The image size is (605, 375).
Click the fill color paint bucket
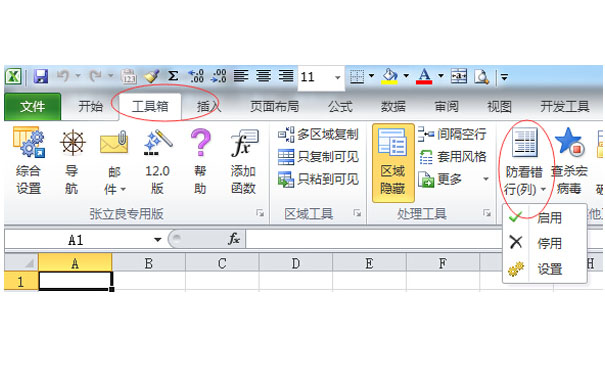point(390,76)
